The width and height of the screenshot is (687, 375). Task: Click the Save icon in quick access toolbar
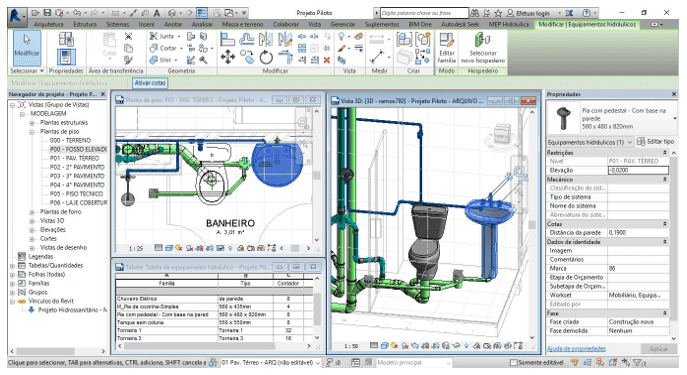coord(47,13)
